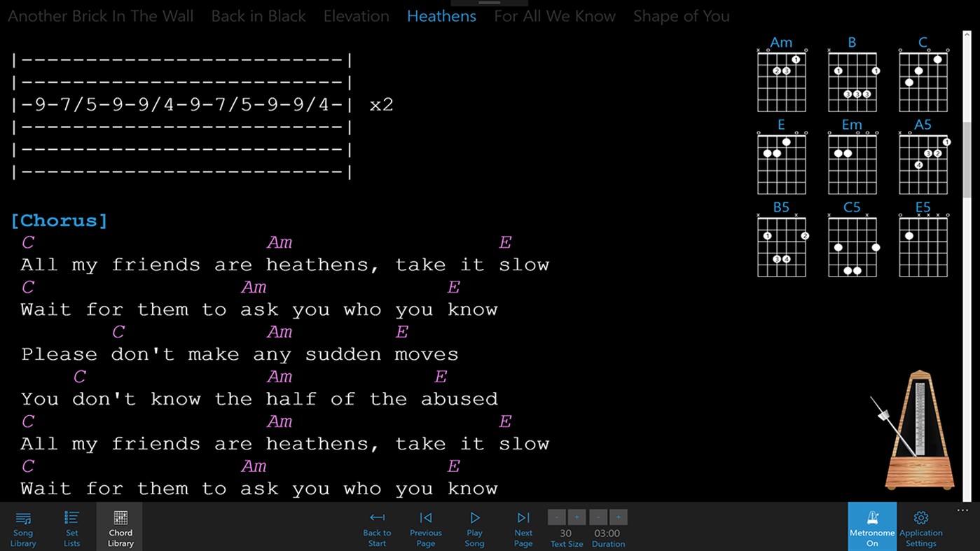This screenshot has width=980, height=551.
Task: Play the song
Action: [x=474, y=526]
